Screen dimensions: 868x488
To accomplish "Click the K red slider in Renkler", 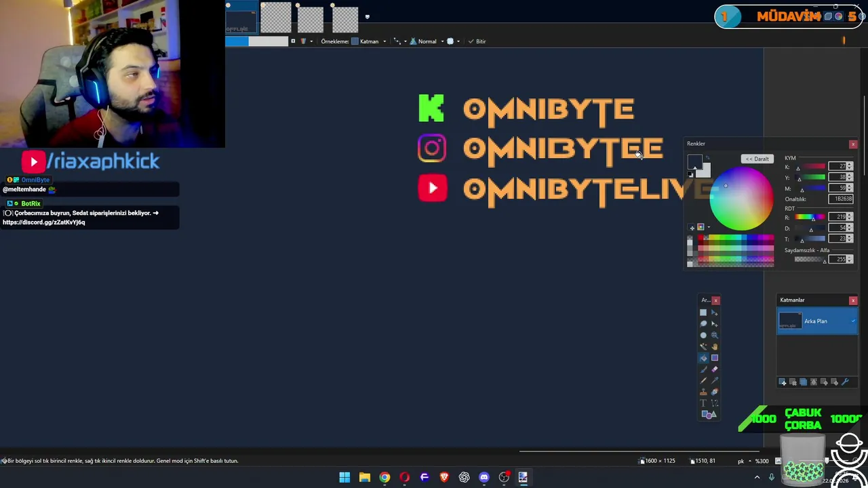I will (810, 167).
